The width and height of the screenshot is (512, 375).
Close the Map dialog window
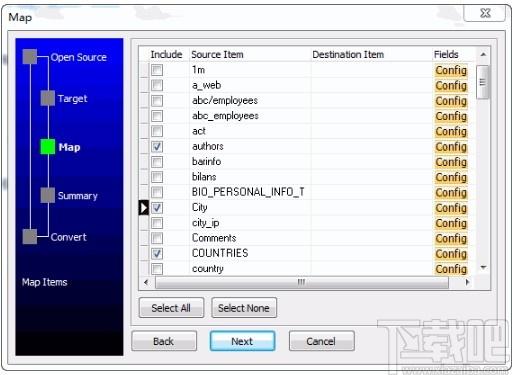pyautogui.click(x=485, y=13)
